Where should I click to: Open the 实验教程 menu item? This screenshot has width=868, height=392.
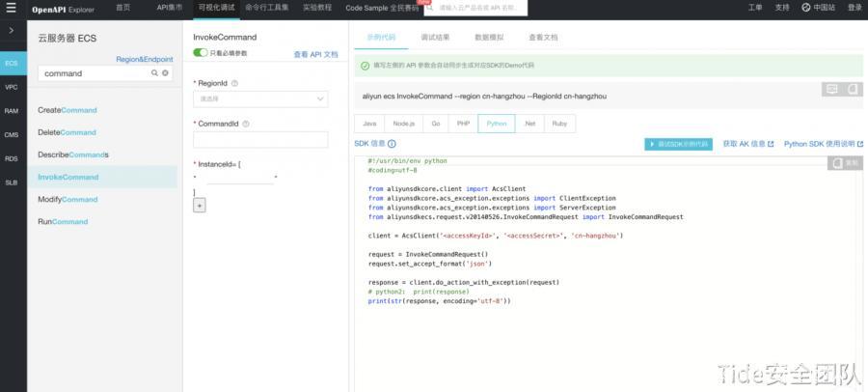pyautogui.click(x=317, y=8)
